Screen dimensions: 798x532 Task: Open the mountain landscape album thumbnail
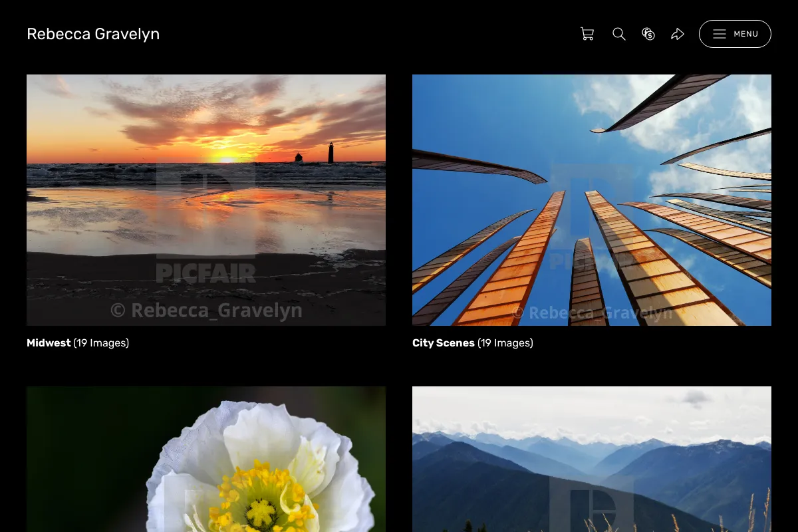point(592,459)
